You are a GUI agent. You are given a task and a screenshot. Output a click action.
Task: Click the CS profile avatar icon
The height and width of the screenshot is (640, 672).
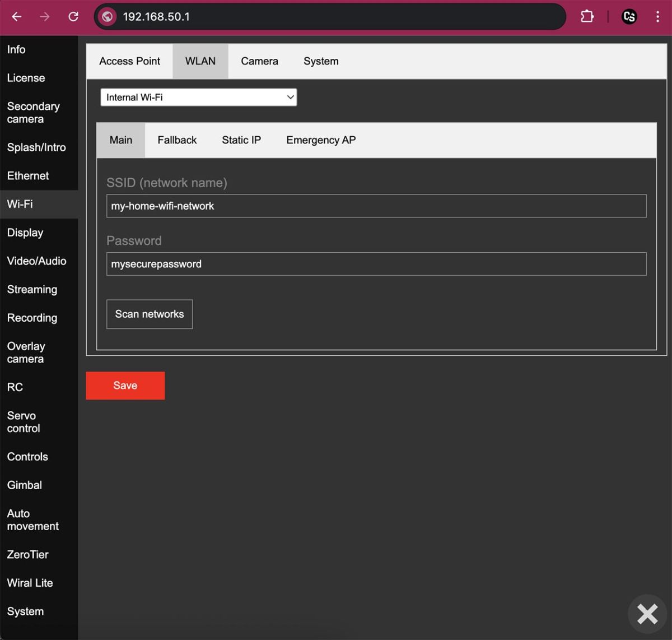click(x=629, y=16)
